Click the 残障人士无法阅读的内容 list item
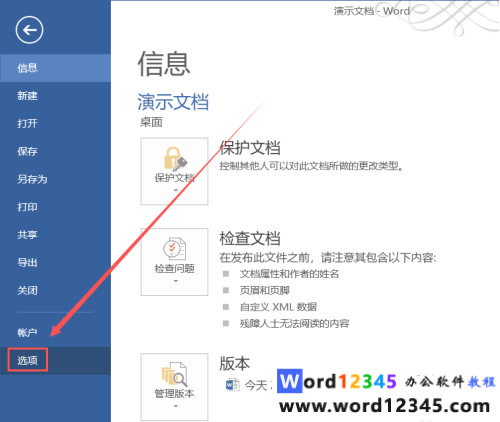 pyautogui.click(x=294, y=323)
